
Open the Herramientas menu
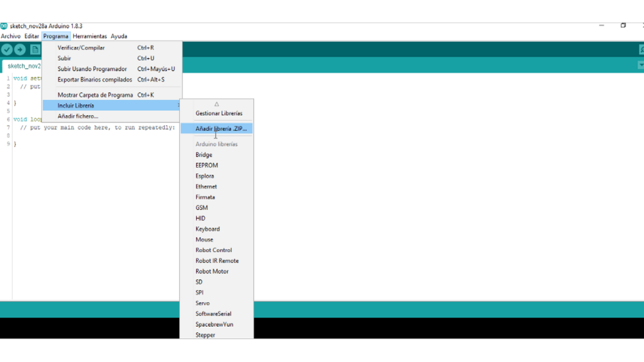tap(90, 36)
